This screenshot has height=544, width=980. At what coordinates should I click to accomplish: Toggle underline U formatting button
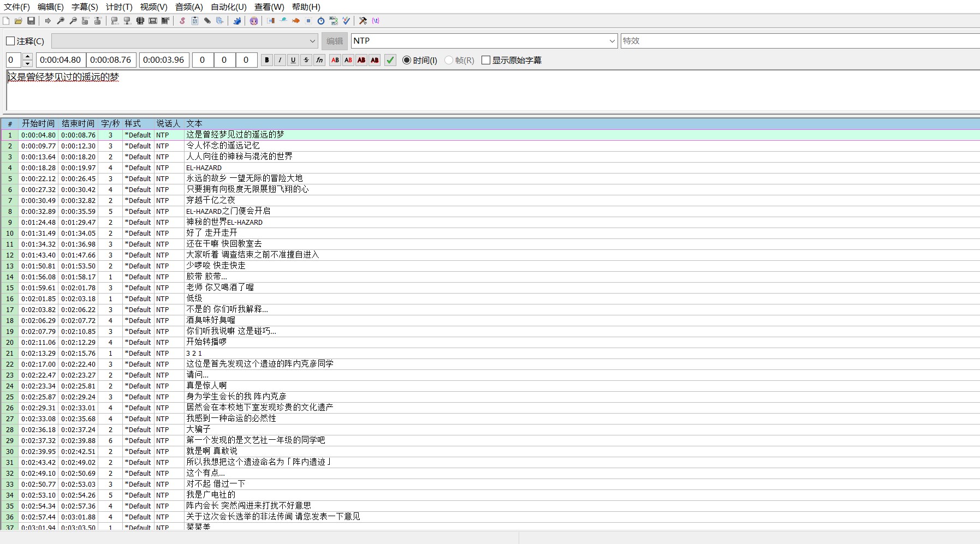tap(293, 60)
